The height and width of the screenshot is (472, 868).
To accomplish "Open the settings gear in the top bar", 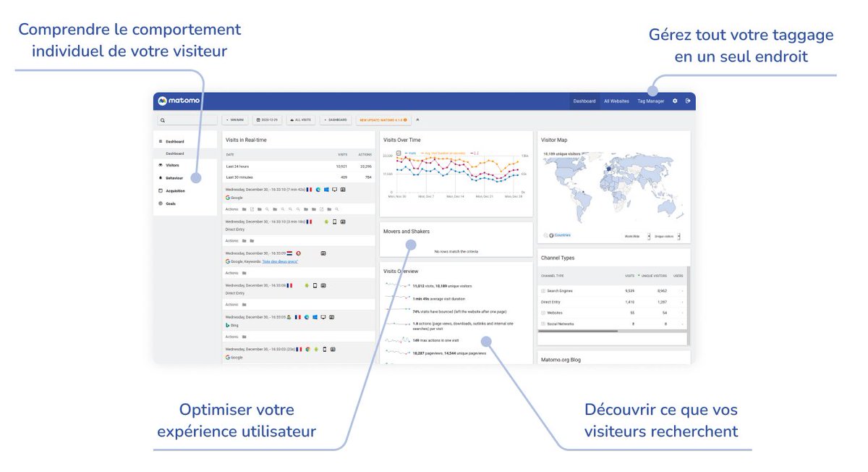I will point(675,101).
